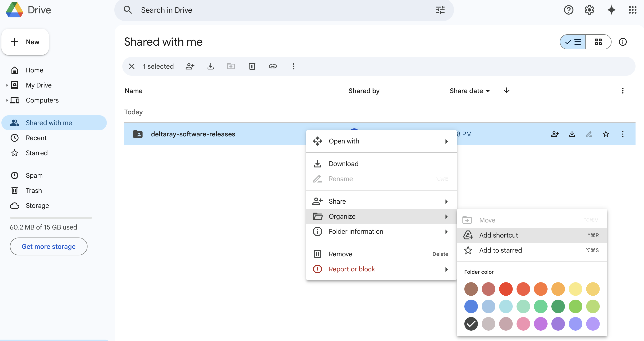Choose Add shortcut in Organize submenu
This screenshot has height=341, width=644.
pos(498,235)
